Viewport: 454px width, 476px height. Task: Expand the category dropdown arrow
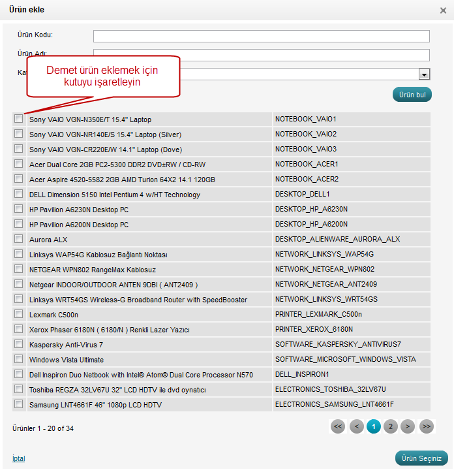point(424,74)
